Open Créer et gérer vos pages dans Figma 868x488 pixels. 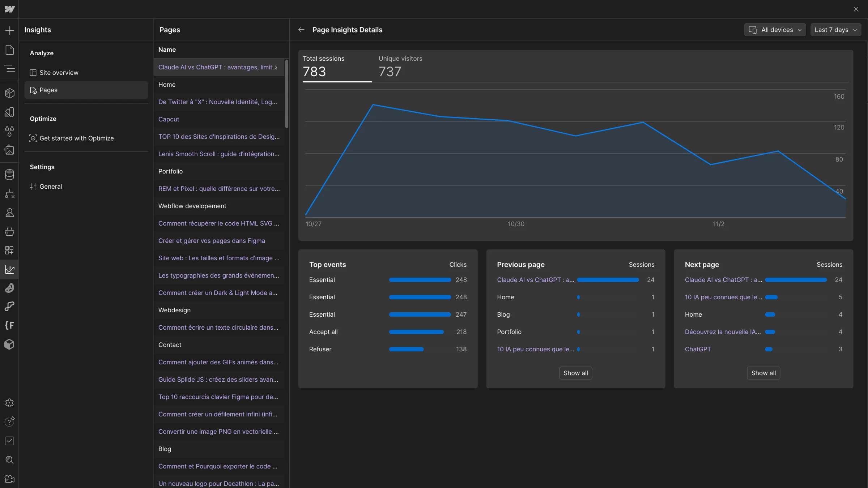point(219,241)
